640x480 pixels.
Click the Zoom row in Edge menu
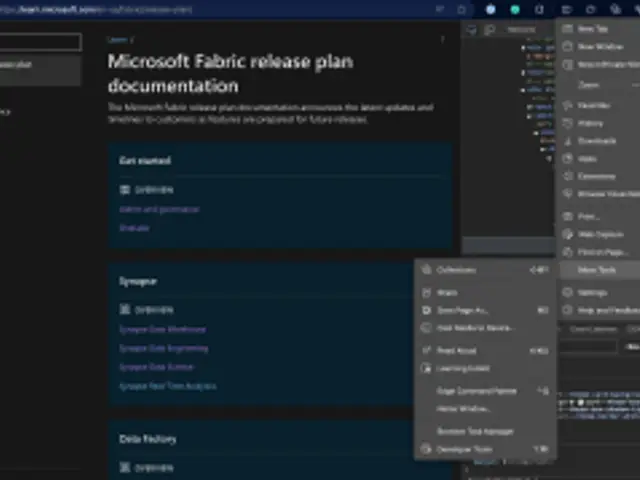[x=600, y=85]
